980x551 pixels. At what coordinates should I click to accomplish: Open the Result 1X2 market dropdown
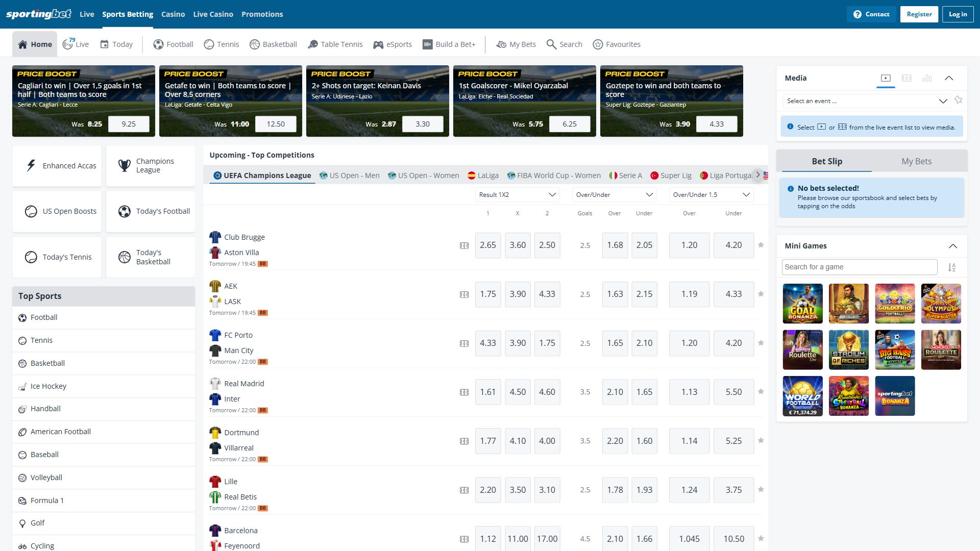517,195
